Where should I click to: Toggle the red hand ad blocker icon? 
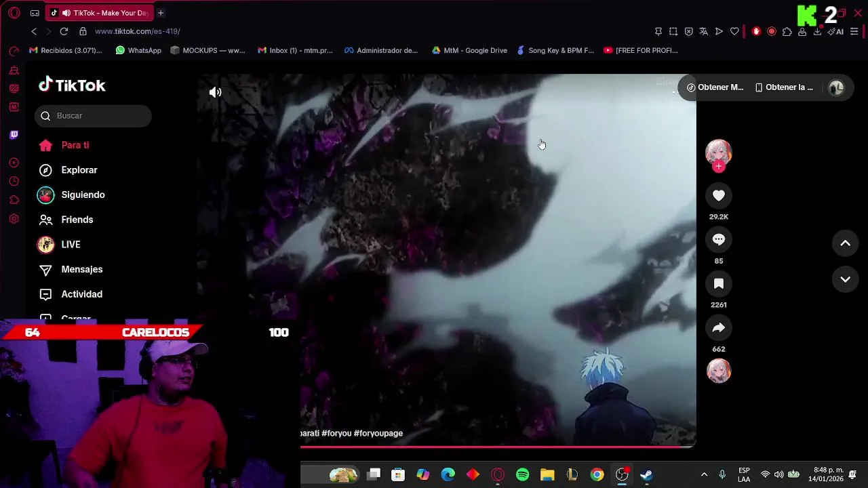click(756, 31)
